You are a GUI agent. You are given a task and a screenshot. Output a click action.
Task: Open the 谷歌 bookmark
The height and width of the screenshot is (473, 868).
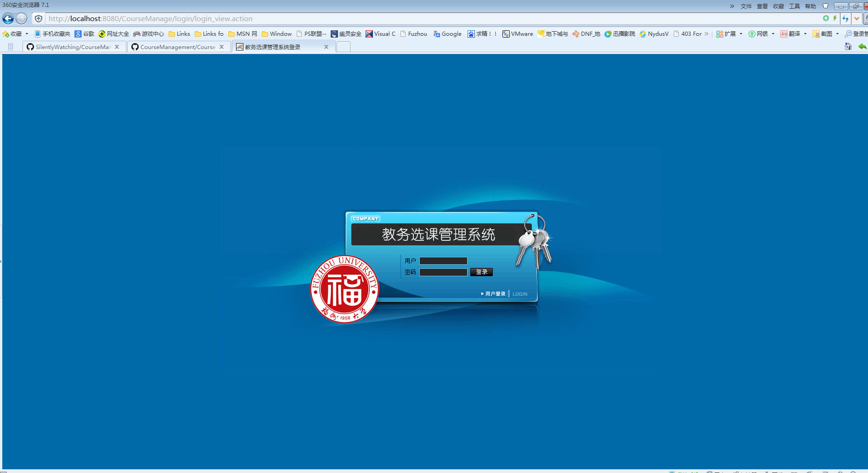85,34
